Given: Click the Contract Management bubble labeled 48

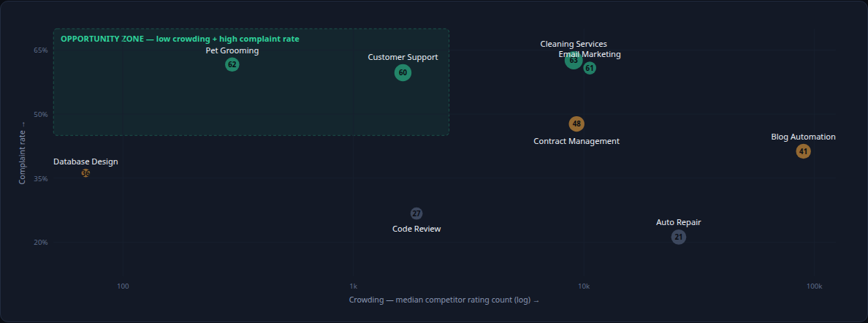Looking at the screenshot, I should coord(576,123).
